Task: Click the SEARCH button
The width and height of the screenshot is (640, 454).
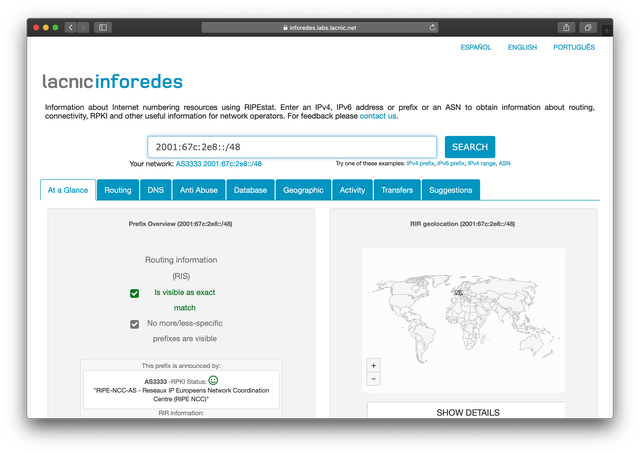Action: (470, 147)
